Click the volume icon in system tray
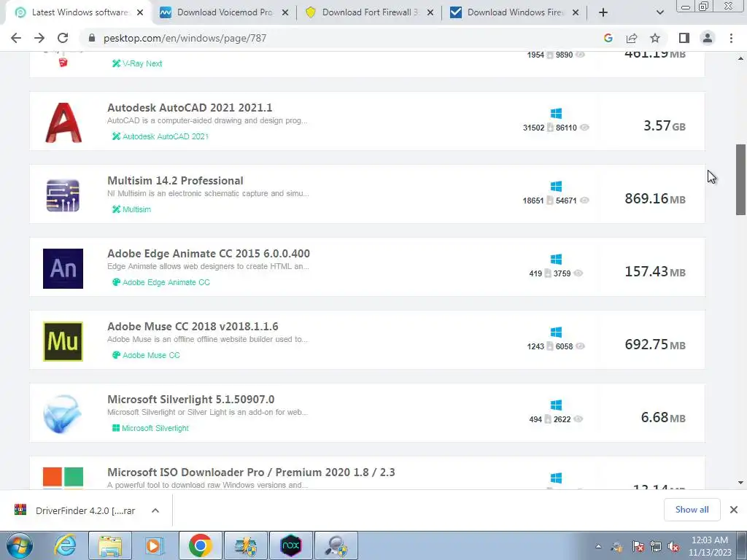This screenshot has width=747, height=560. pyautogui.click(x=673, y=547)
